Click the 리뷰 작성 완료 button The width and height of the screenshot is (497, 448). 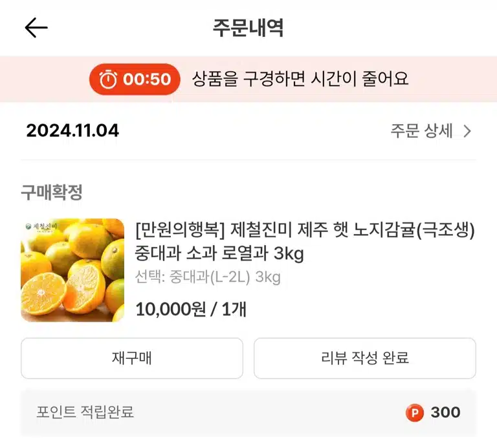pyautogui.click(x=365, y=358)
